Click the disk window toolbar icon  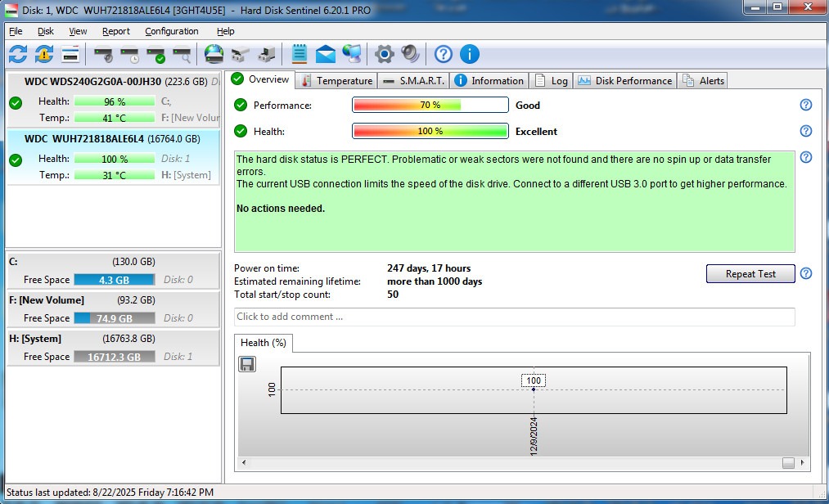click(x=70, y=54)
